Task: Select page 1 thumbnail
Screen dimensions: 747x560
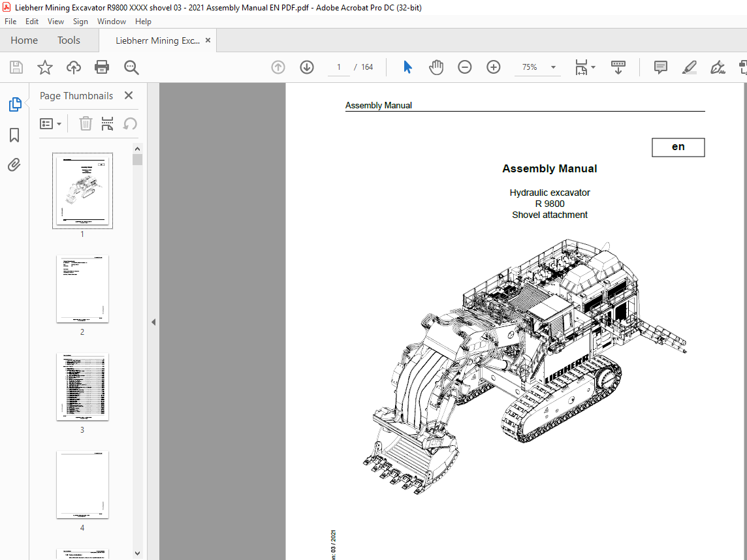Action: pos(82,191)
